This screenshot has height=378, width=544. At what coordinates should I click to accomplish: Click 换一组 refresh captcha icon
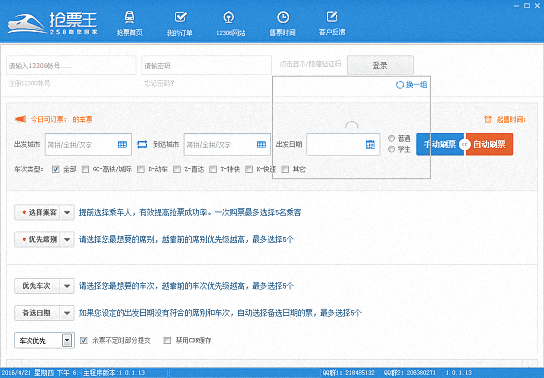pos(400,85)
